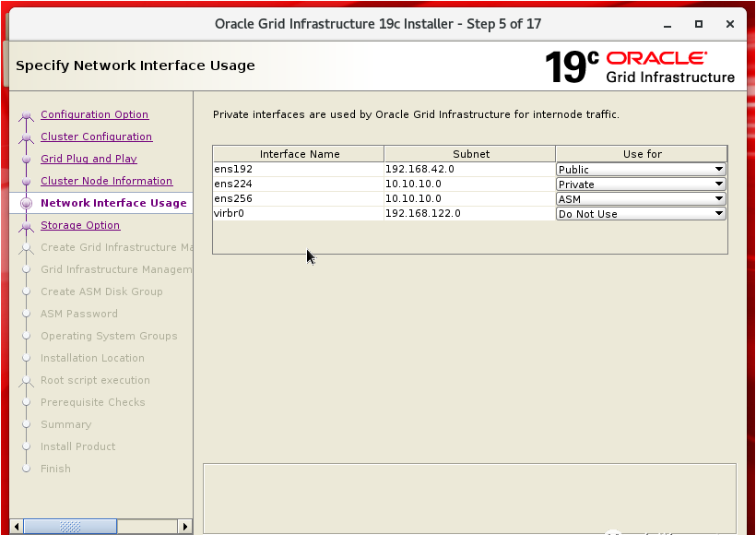Click the Grid Plug and Play step icon
The width and height of the screenshot is (756, 535).
click(26, 160)
